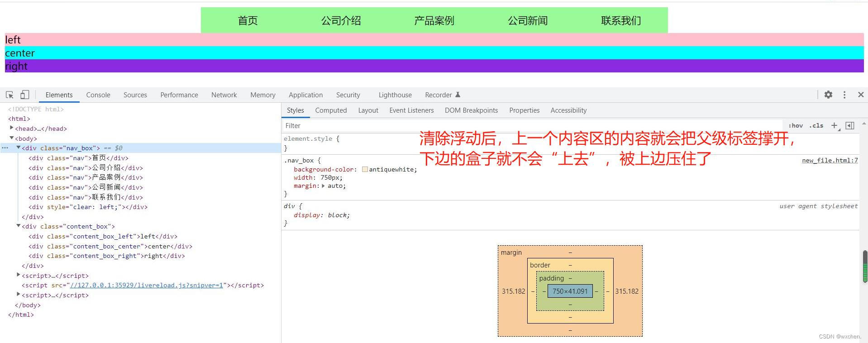Activate the inspect element picker icon
This screenshot has height=343, width=868.
coord(10,95)
